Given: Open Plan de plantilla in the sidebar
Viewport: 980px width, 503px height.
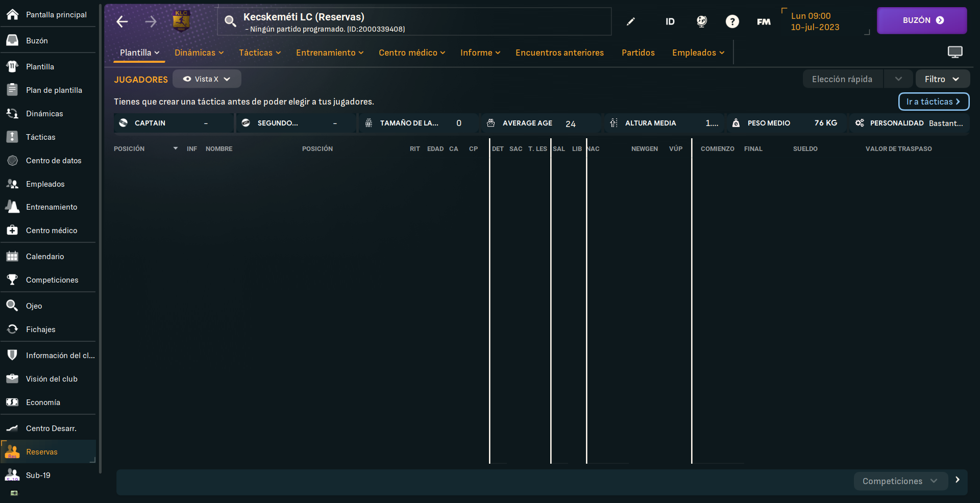Looking at the screenshot, I should pos(48,90).
